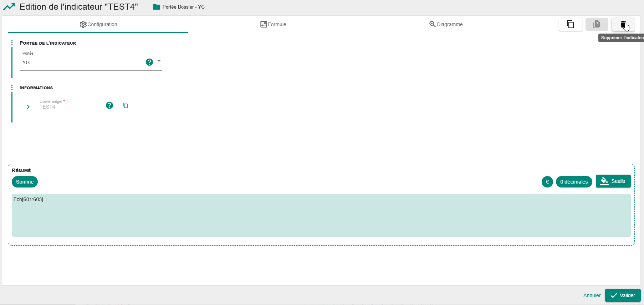Click the trash icon to delete the indicator
The height and width of the screenshot is (305, 644).
623,24
